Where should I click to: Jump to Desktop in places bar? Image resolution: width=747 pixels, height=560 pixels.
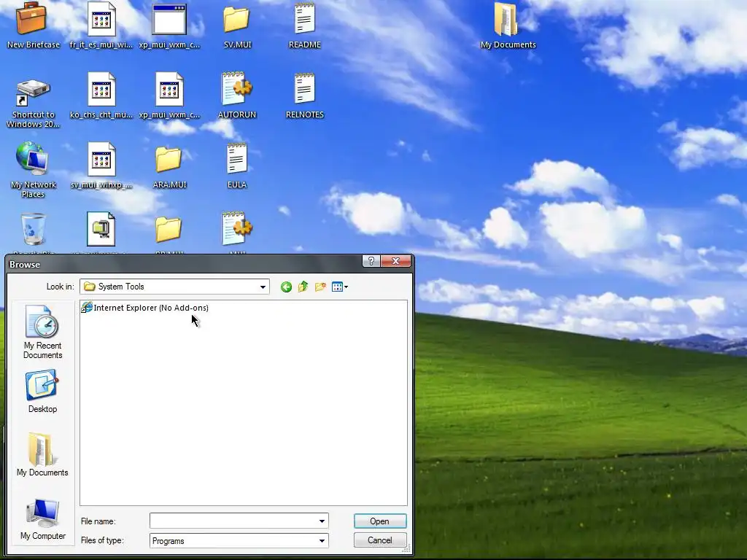click(42, 392)
